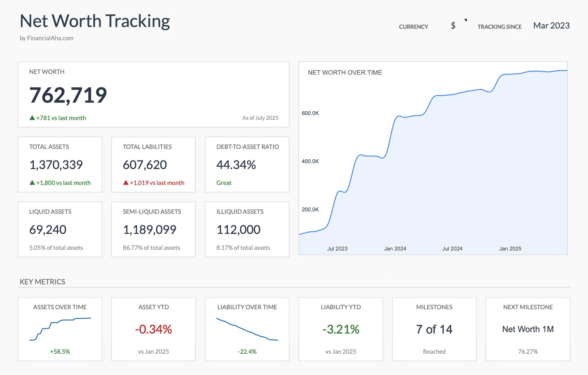Toggle the Great debt-to-asset status label
This screenshot has height=375, width=588.
tap(224, 182)
